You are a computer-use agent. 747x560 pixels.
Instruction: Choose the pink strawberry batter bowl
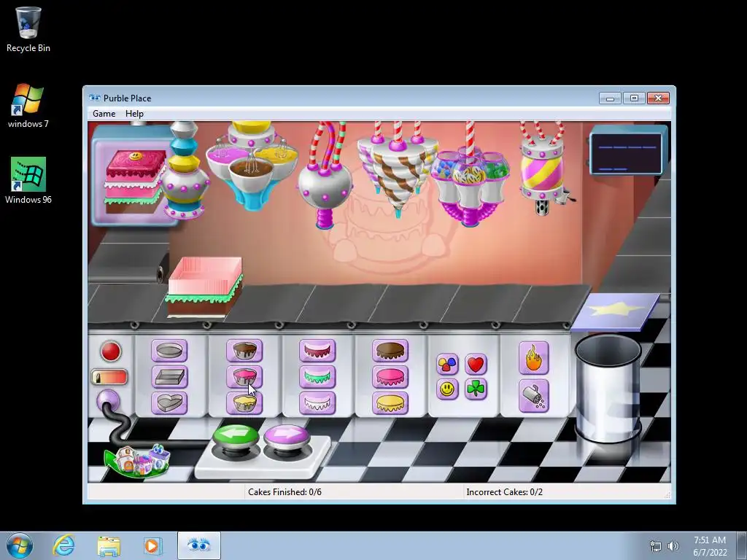click(244, 377)
